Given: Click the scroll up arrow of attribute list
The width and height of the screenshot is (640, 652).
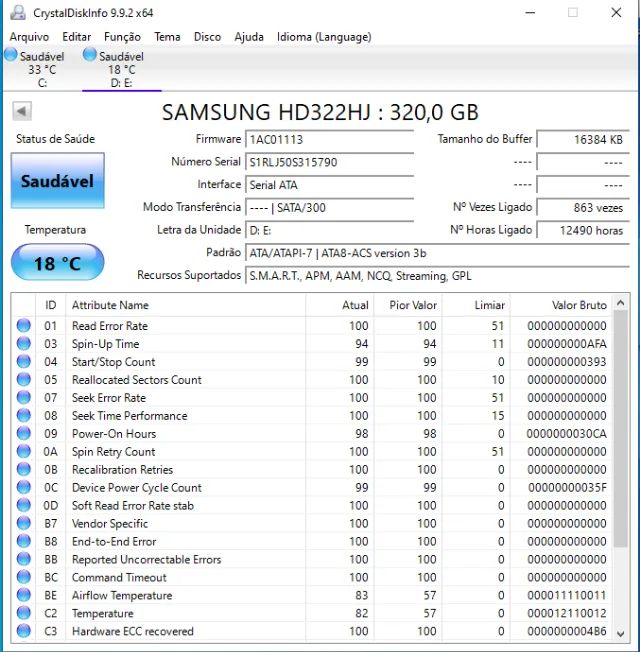Looking at the screenshot, I should point(620,303).
